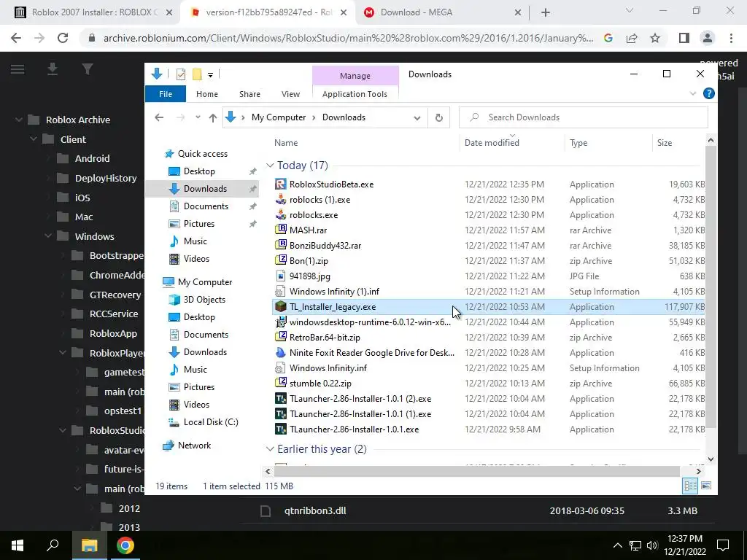Viewport: 747px width, 560px height.
Task: Switch to Roblox 2007 Installer tab
Action: coord(93,12)
